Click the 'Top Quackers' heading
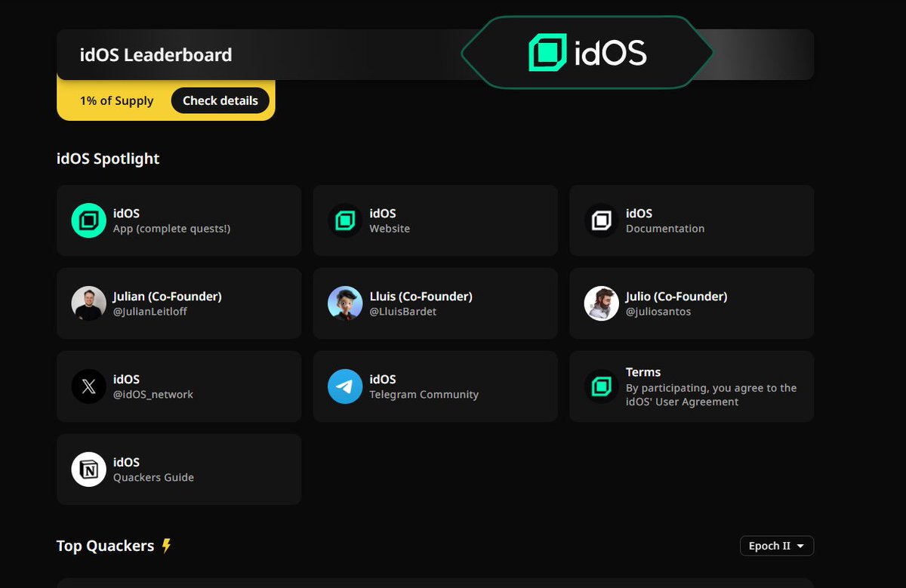The height and width of the screenshot is (588, 906). [105, 546]
